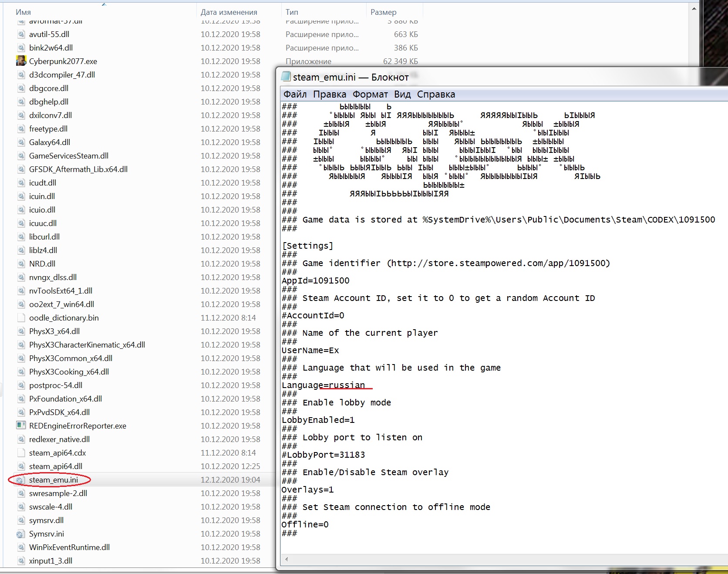Click the oodle_dictionary.bin file icon
Viewport: 728px width, 574px height.
click(x=21, y=318)
